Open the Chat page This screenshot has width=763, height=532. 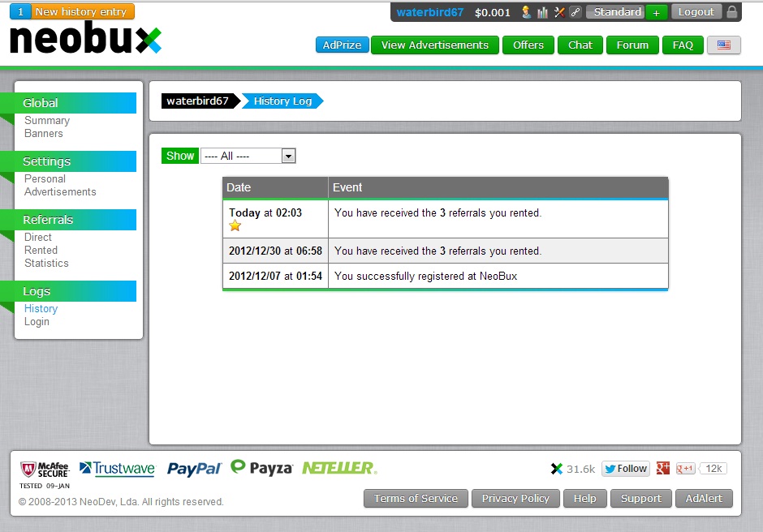tap(580, 45)
